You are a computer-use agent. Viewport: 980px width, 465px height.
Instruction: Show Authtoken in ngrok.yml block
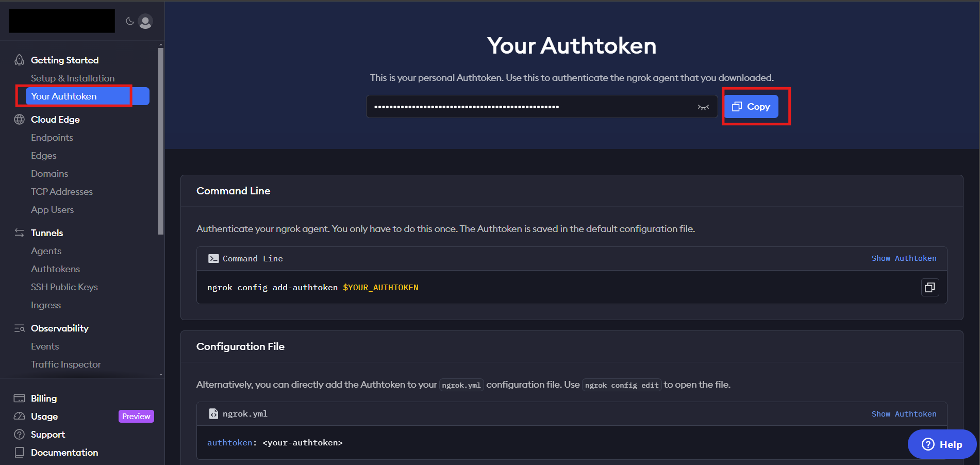[x=904, y=414]
